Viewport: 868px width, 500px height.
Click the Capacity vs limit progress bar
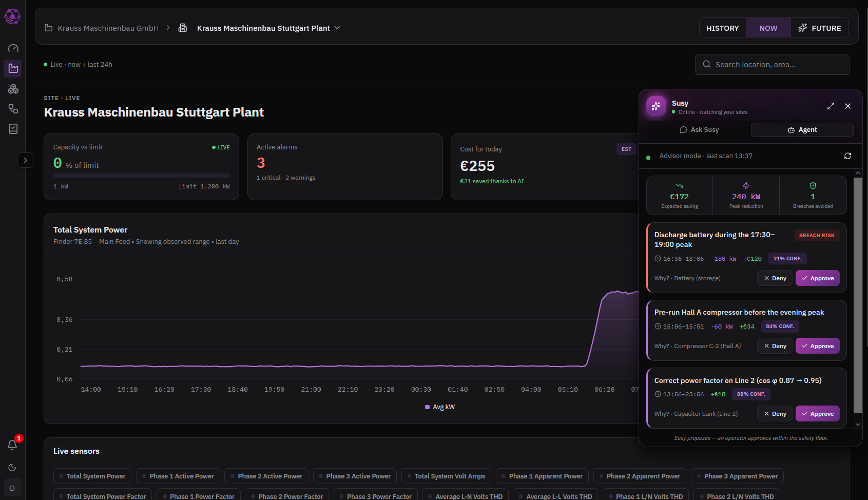click(142, 176)
